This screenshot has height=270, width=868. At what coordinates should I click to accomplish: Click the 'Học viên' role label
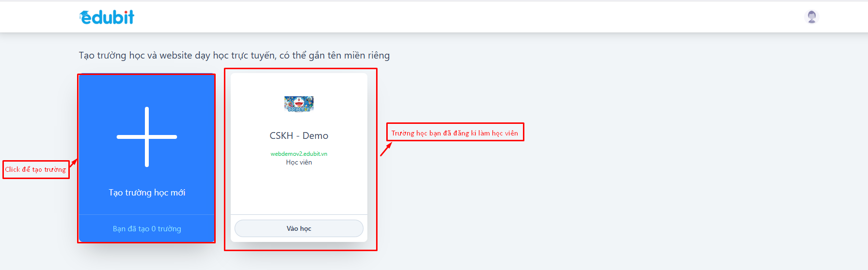click(x=299, y=162)
